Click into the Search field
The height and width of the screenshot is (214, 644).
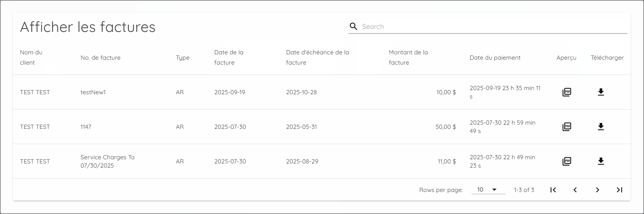pyautogui.click(x=493, y=27)
